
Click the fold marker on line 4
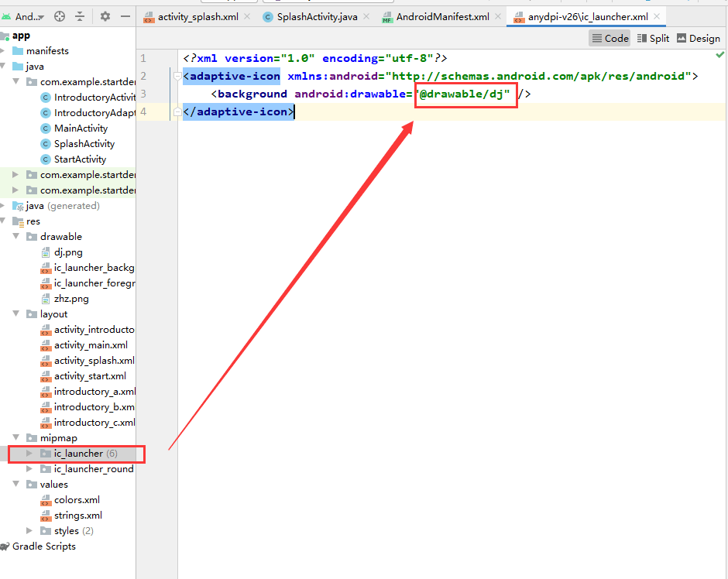[177, 111]
